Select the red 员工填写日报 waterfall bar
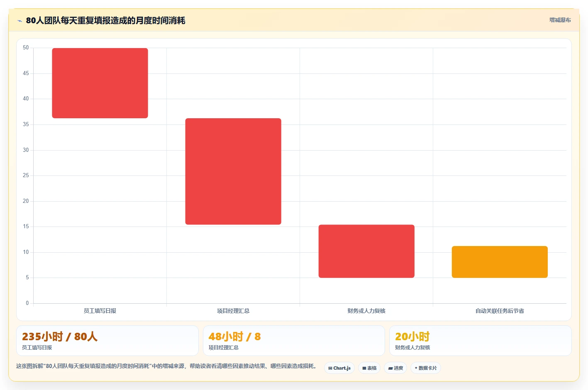The image size is (588, 390). [x=100, y=83]
